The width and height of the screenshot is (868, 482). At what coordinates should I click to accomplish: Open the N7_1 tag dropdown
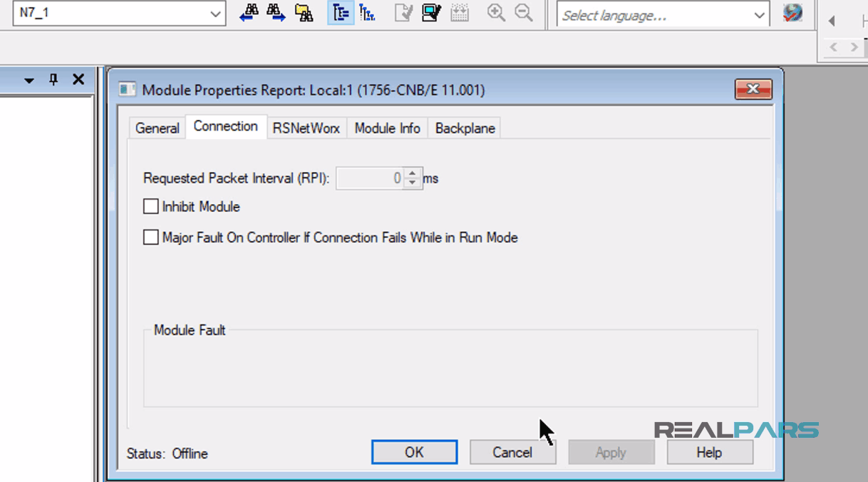[215, 13]
